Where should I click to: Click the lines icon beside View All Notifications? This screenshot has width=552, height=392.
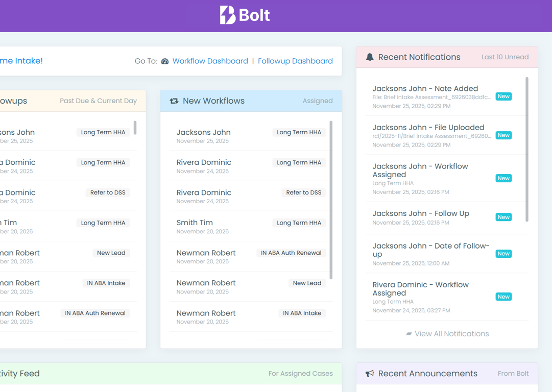pyautogui.click(x=409, y=334)
